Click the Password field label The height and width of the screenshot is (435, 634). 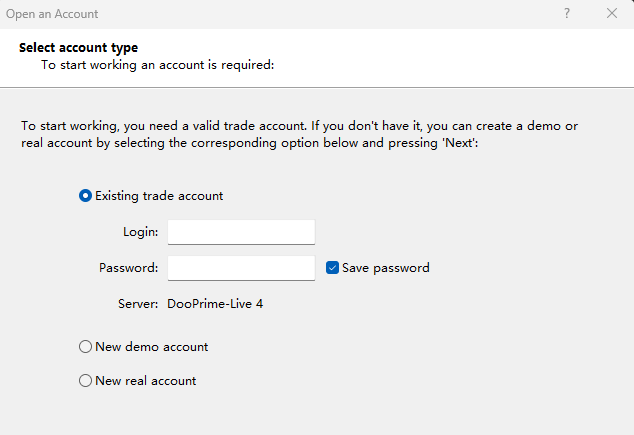[128, 268]
